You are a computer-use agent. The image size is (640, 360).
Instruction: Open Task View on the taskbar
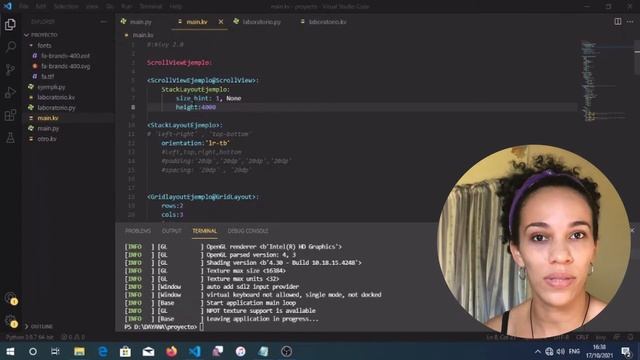[56, 351]
